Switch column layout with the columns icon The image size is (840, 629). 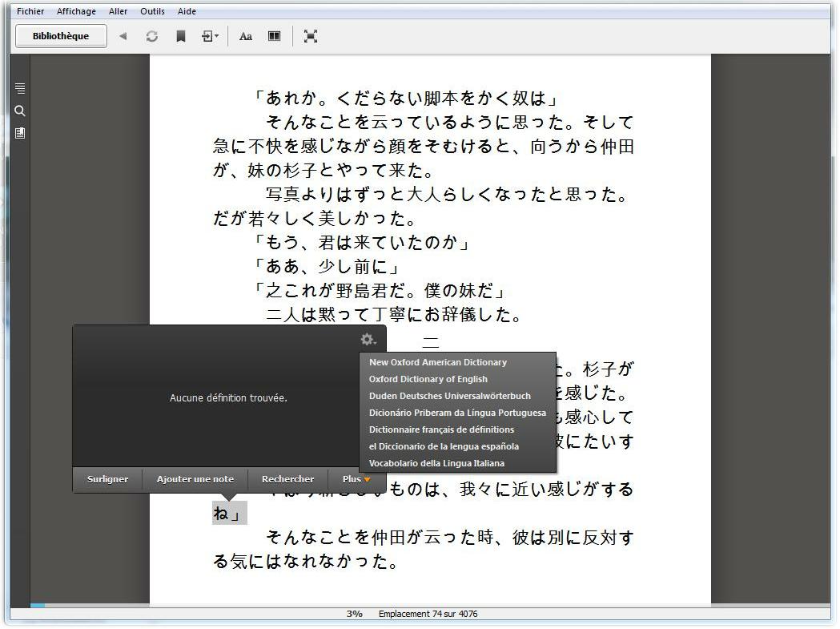(x=274, y=36)
